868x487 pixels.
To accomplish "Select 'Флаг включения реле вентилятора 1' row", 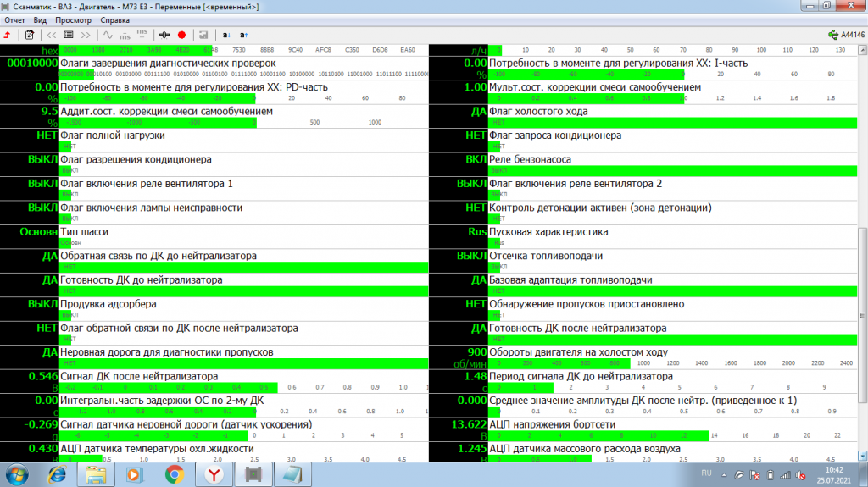I will 214,189.
